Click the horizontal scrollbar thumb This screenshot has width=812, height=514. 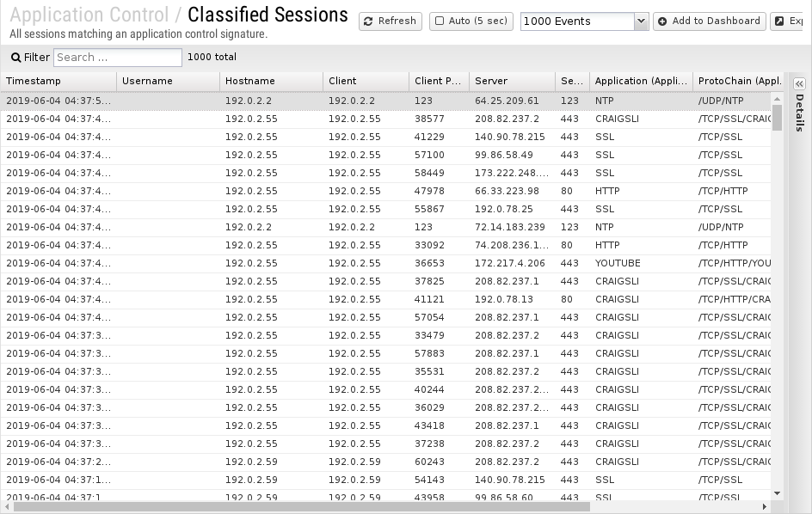pyautogui.click(x=302, y=506)
